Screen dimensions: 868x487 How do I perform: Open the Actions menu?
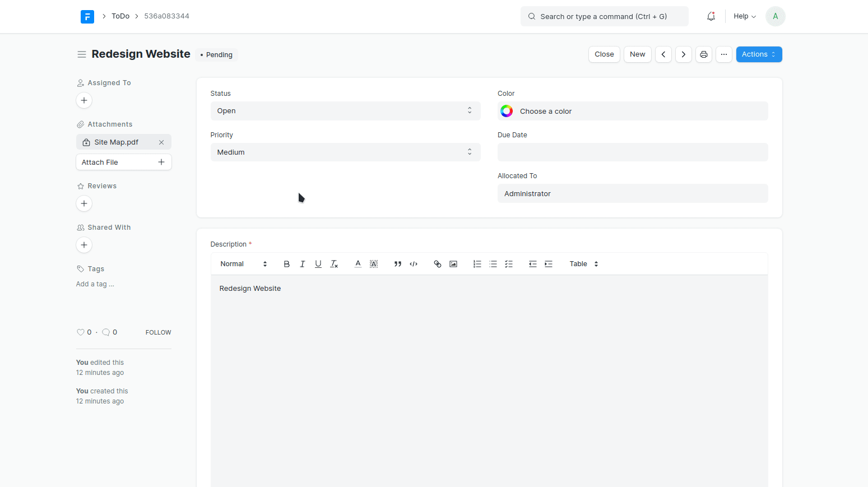[758, 54]
